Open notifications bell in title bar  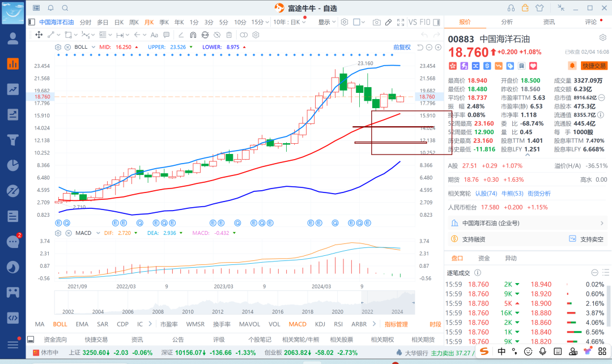[x=51, y=8]
